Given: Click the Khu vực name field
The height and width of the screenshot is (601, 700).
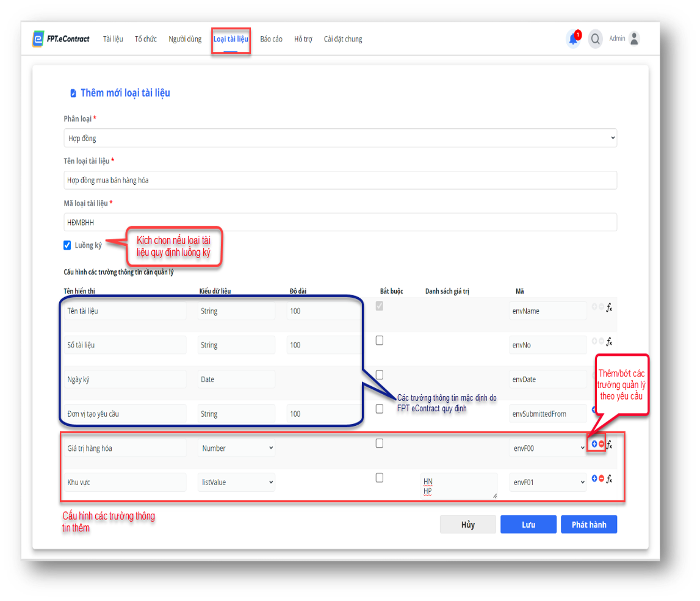Looking at the screenshot, I should click(125, 482).
